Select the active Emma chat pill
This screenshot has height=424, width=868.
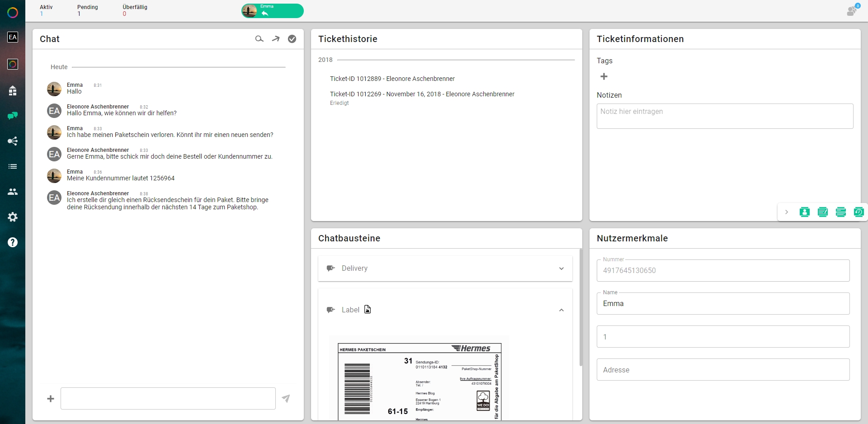point(273,11)
